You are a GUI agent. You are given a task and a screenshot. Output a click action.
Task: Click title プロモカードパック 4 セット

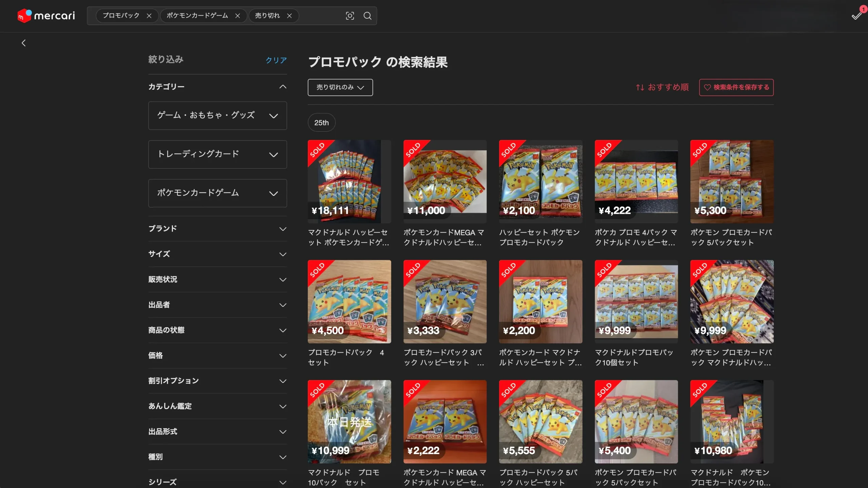pyautogui.click(x=346, y=358)
